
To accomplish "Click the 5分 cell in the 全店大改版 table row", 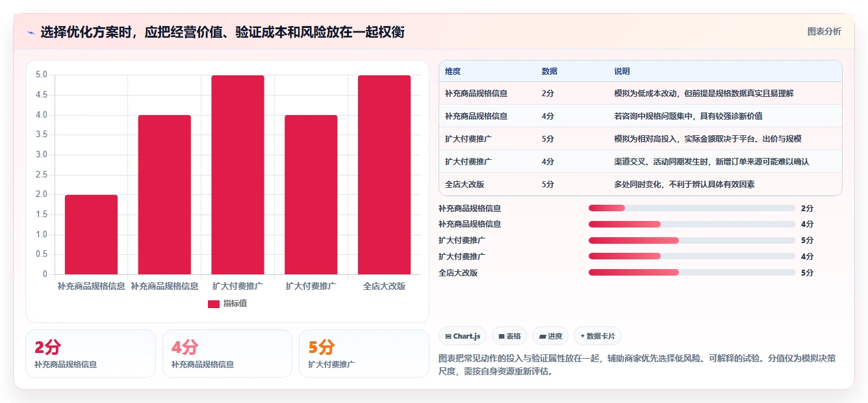I will coord(548,184).
